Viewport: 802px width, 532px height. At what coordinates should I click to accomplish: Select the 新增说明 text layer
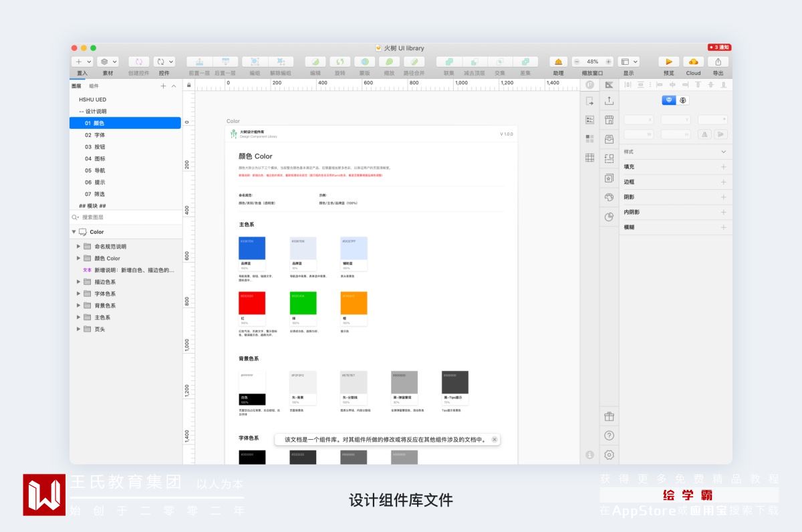125,270
